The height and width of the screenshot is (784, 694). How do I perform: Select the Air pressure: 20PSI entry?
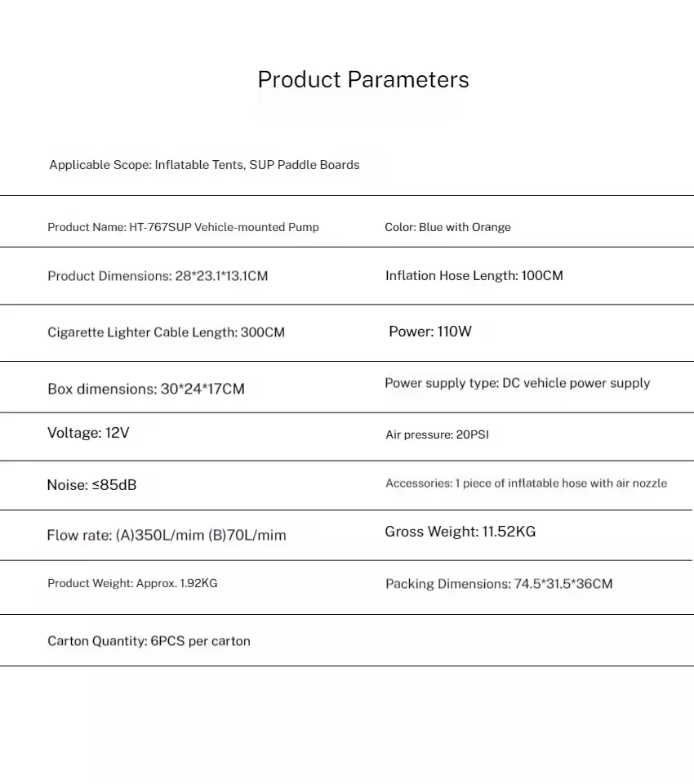[x=437, y=435]
